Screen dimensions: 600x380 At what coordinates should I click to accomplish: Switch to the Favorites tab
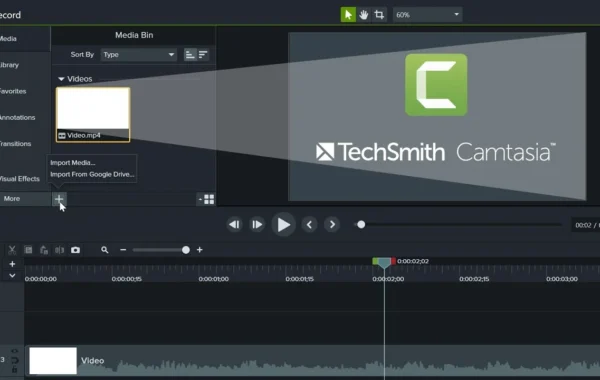(x=13, y=91)
